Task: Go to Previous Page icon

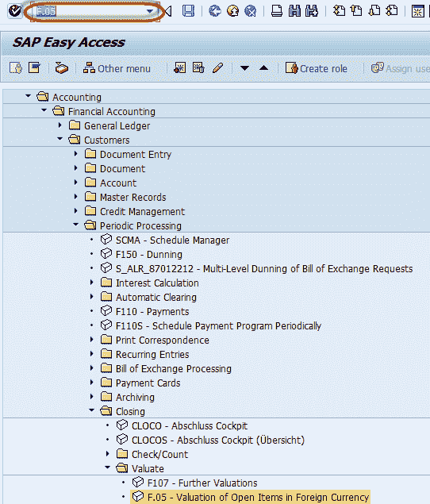Action: click(x=356, y=11)
